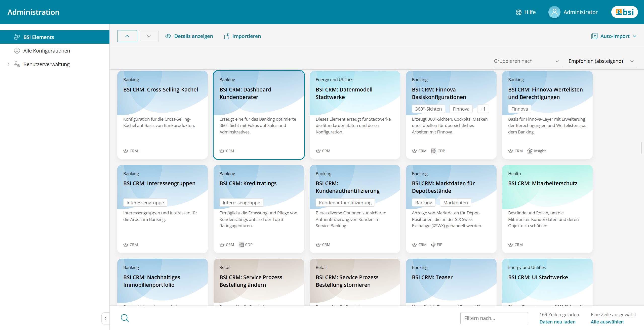Open Details anzeigen via the eye icon
The width and height of the screenshot is (644, 330).
tap(168, 36)
